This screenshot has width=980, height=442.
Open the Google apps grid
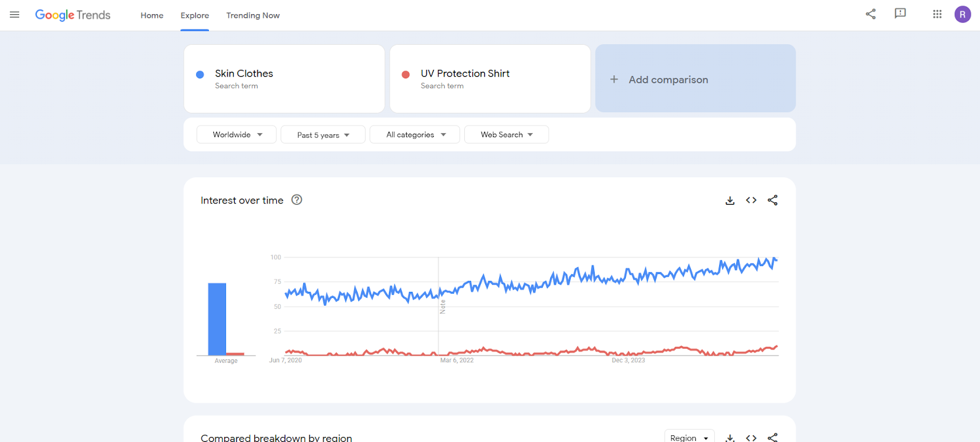pyautogui.click(x=937, y=14)
